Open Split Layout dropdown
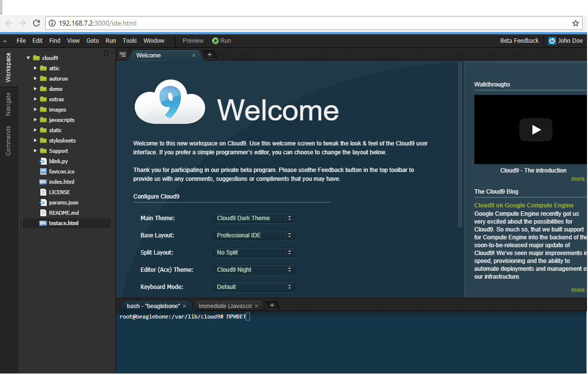588x375 pixels. [x=254, y=253]
